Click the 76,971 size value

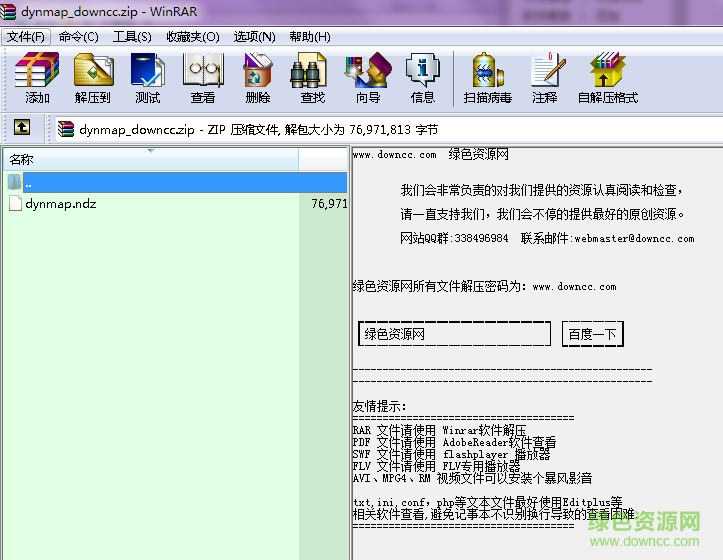[329, 203]
